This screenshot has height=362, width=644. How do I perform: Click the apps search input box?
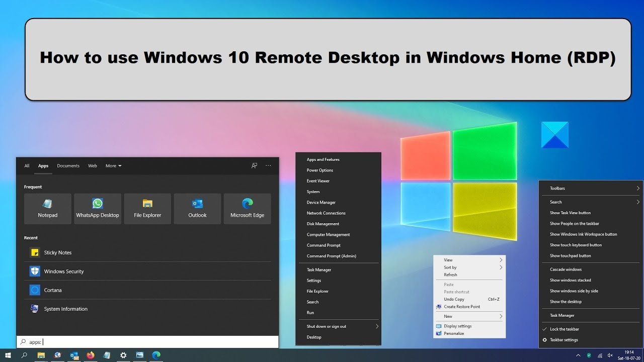coord(151,342)
